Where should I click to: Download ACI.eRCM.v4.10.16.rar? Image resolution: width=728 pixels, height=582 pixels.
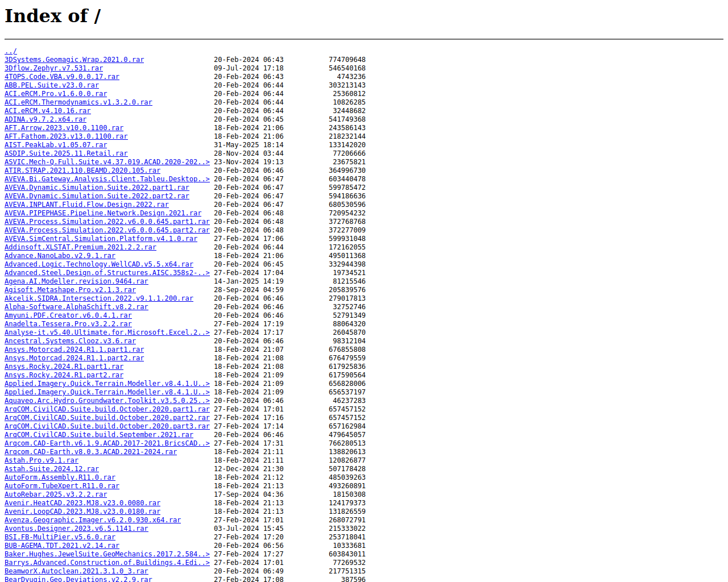coord(48,111)
